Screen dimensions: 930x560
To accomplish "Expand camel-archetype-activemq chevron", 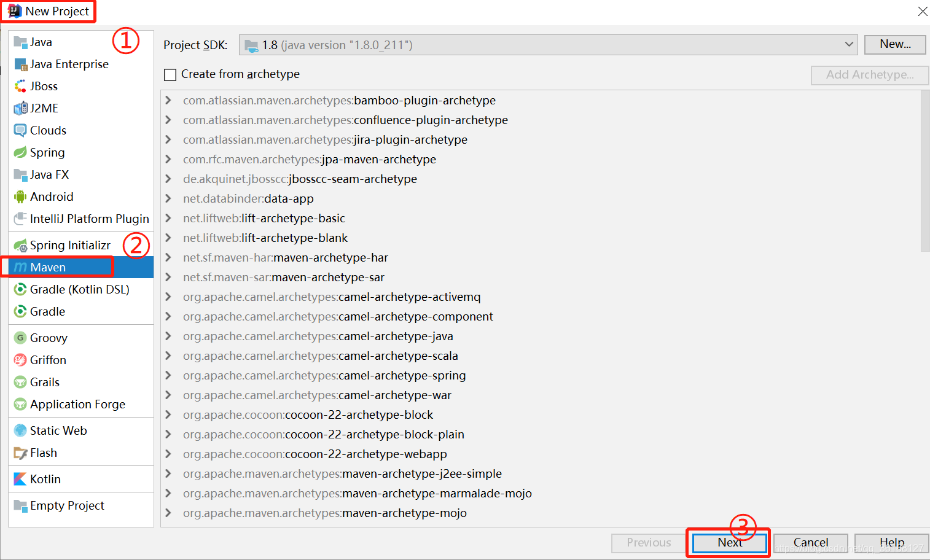I will coord(168,297).
